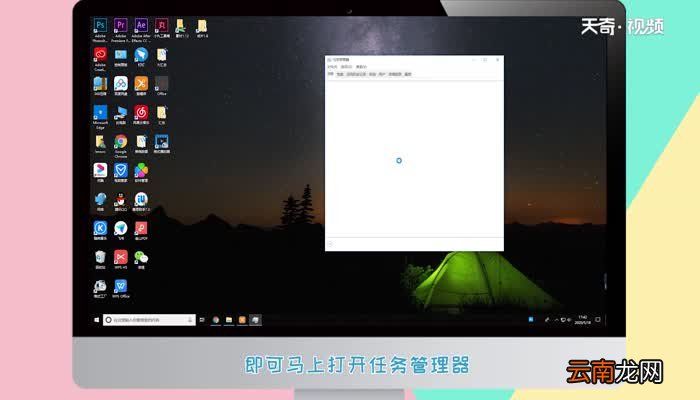Select pink and blue play-button app icon

click(x=100, y=171)
